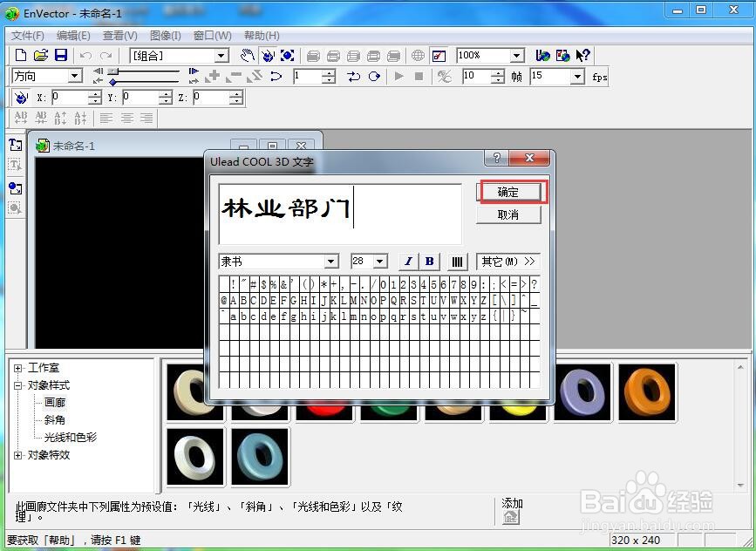The image size is (756, 551).
Task: Click the text box containing 林业部门
Action: tap(340, 214)
